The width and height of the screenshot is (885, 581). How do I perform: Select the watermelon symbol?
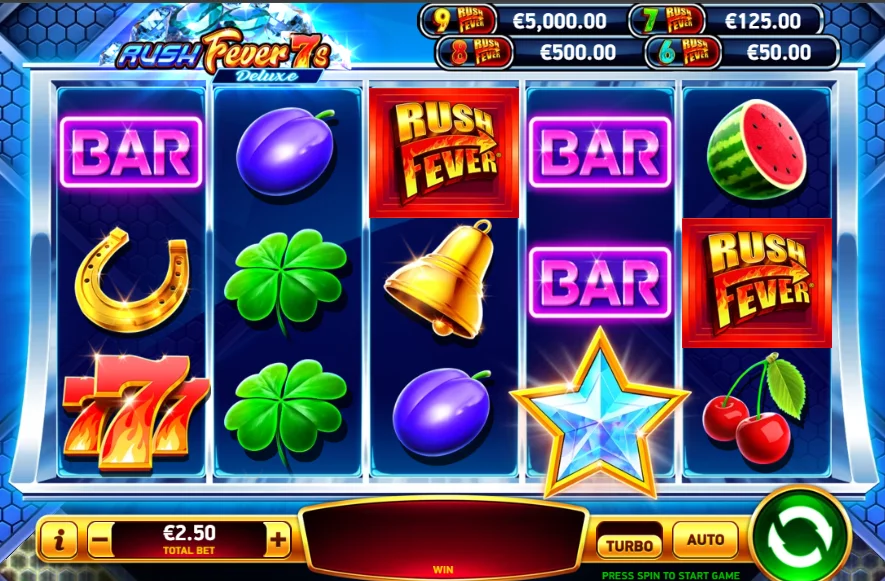click(x=756, y=150)
